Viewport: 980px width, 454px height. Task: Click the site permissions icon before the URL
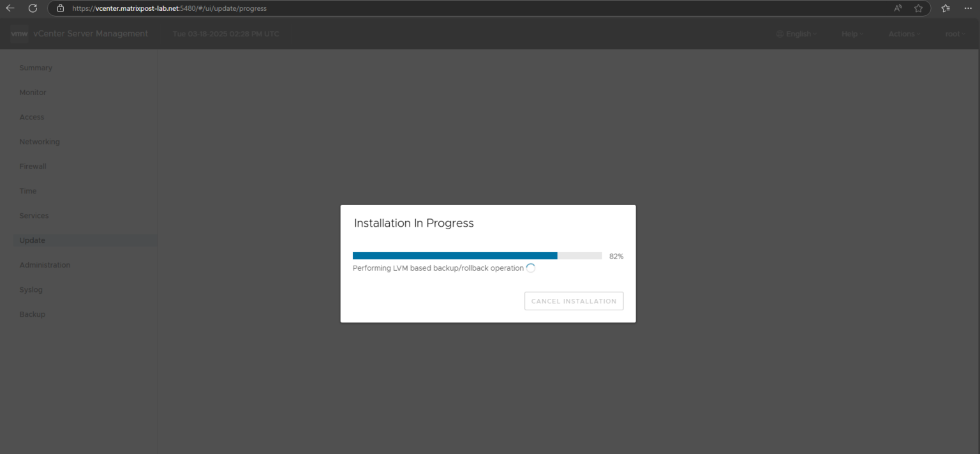click(x=60, y=8)
